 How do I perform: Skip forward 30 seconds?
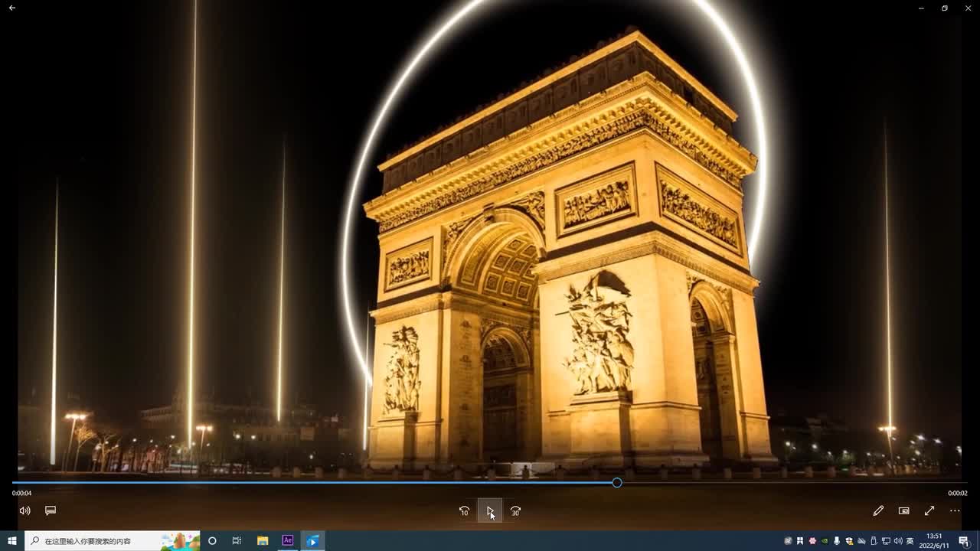pos(516,511)
